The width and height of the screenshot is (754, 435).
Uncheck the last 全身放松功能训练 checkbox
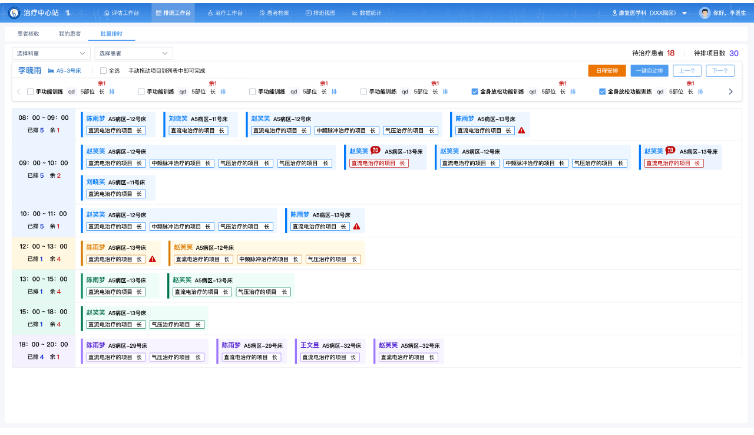pos(602,91)
